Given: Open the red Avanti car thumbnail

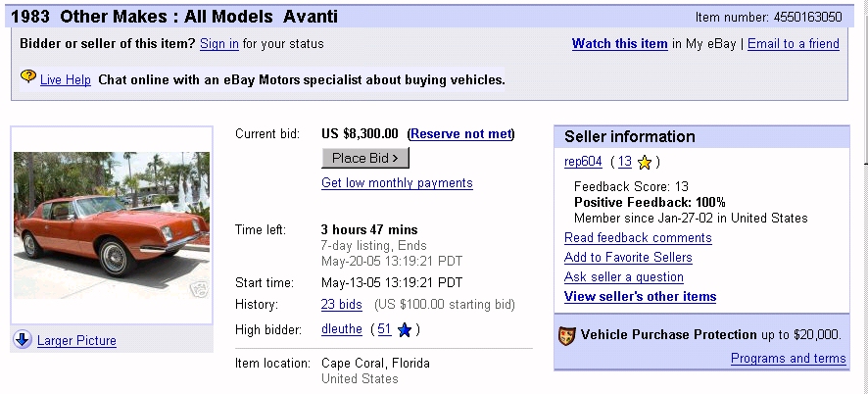Looking at the screenshot, I should pyautogui.click(x=111, y=223).
